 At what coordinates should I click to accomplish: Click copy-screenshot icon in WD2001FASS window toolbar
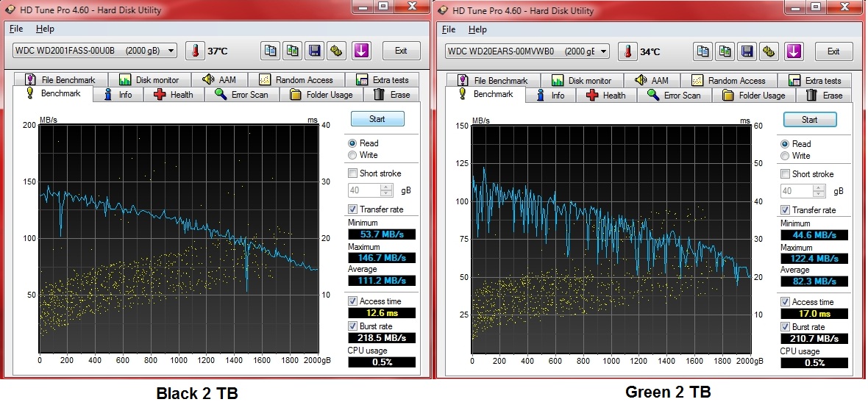coord(293,51)
